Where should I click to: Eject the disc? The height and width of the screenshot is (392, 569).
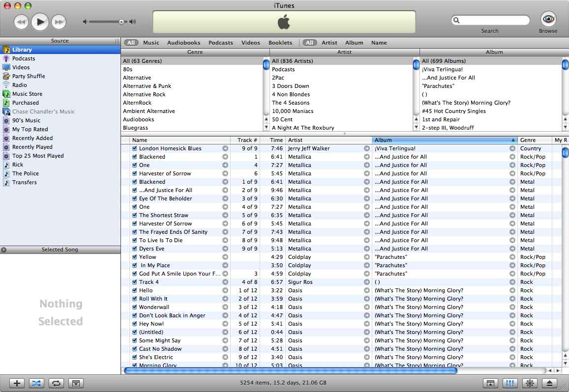point(549,383)
